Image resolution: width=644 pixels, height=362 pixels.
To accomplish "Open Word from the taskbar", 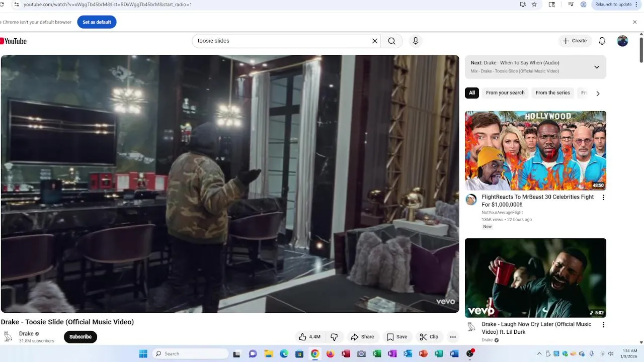I will [x=454, y=354].
